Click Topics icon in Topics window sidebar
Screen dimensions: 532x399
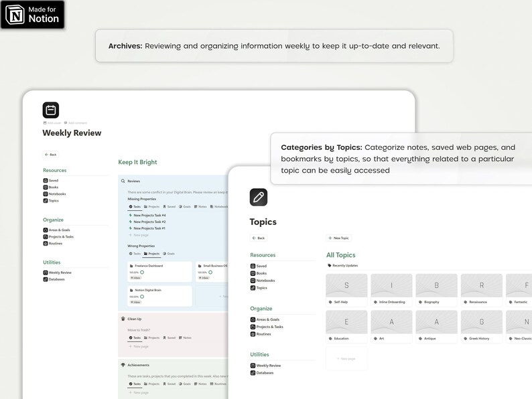click(x=253, y=288)
